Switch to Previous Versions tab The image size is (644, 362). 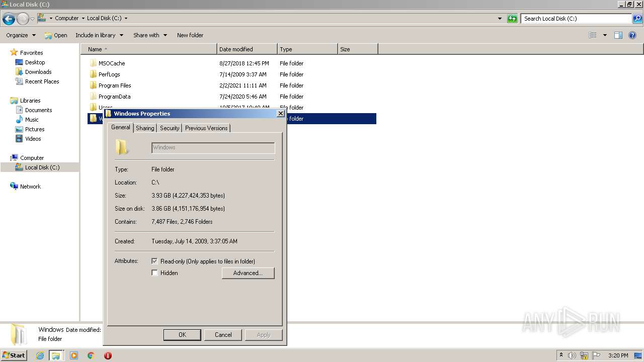pyautogui.click(x=206, y=128)
